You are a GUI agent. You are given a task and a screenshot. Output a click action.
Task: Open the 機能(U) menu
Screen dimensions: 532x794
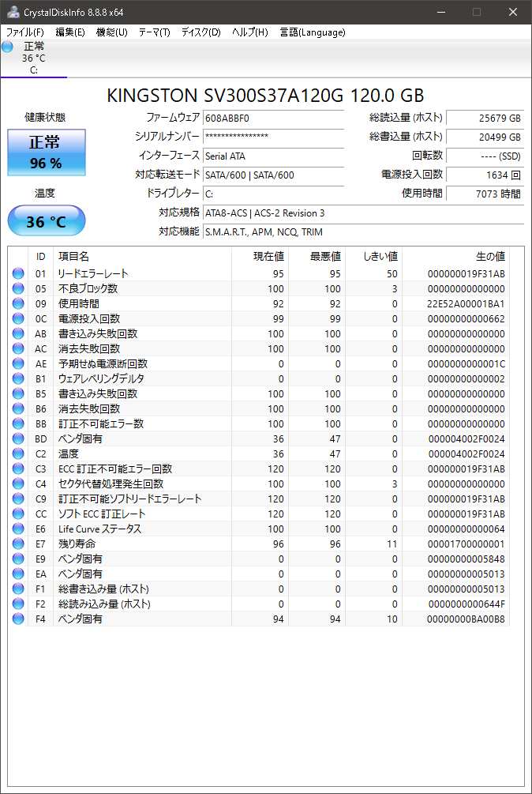[112, 32]
